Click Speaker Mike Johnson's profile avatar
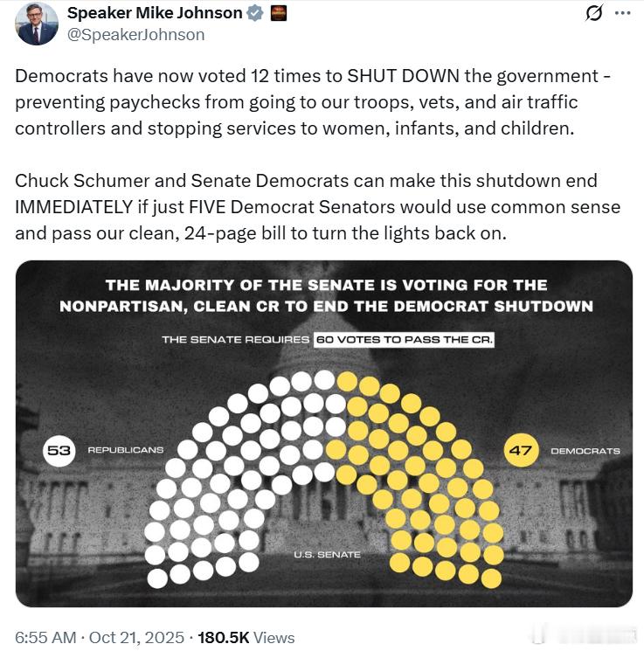 pos(37,24)
